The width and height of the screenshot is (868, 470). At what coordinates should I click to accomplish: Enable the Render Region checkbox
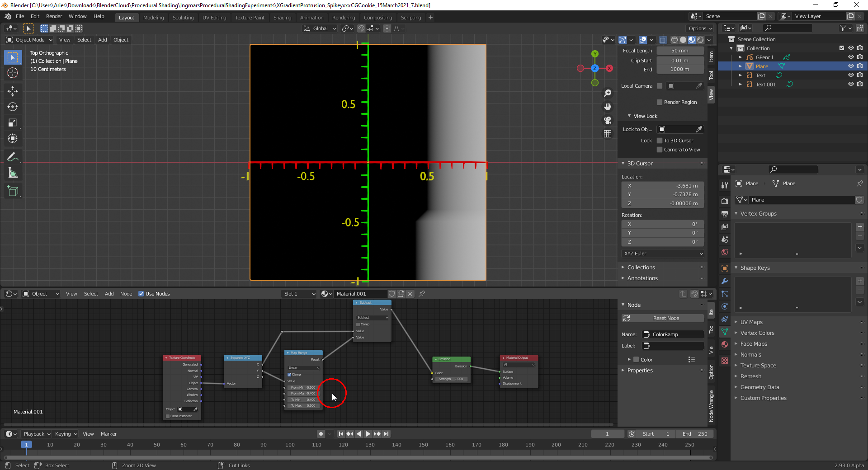click(660, 102)
